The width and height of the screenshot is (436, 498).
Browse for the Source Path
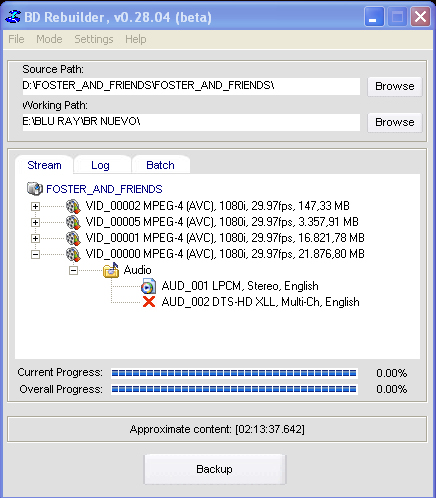click(x=395, y=86)
